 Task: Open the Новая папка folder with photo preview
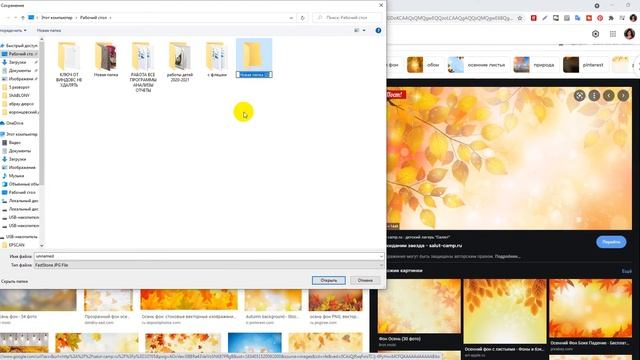(106, 59)
